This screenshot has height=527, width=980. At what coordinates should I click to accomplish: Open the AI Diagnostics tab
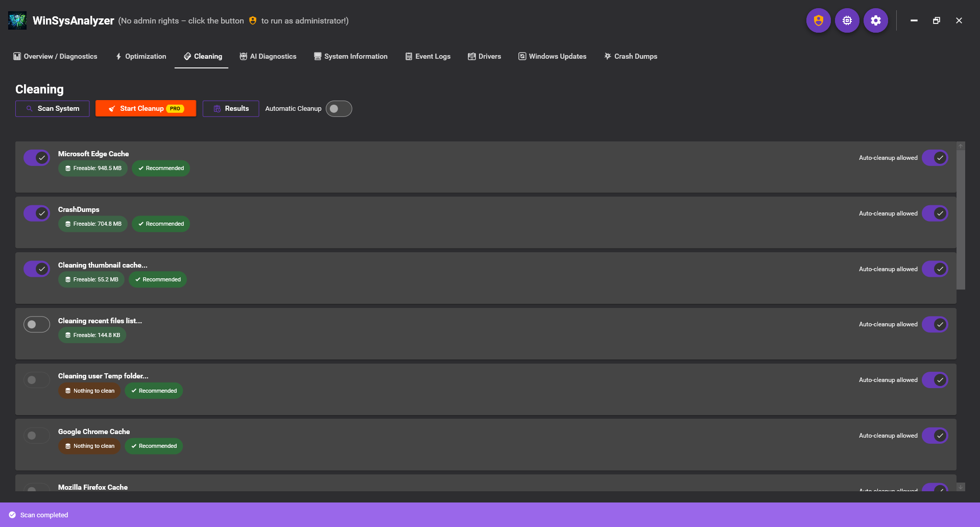pyautogui.click(x=268, y=56)
